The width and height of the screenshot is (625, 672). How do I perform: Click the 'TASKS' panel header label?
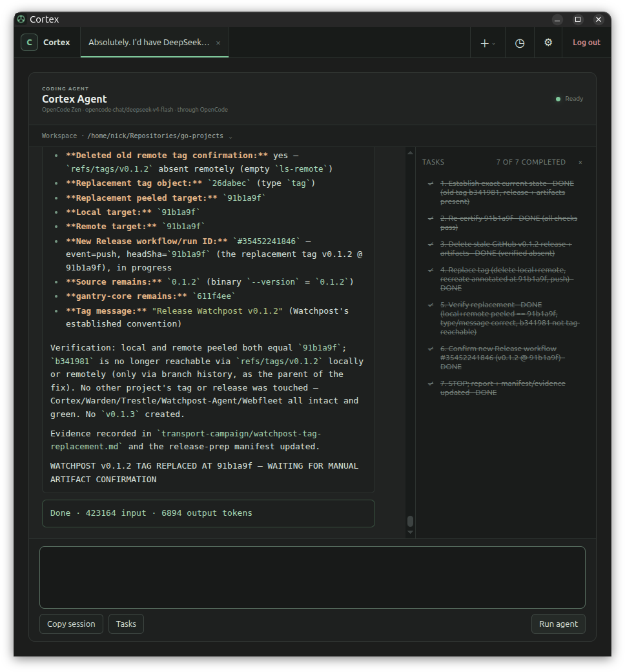point(433,163)
